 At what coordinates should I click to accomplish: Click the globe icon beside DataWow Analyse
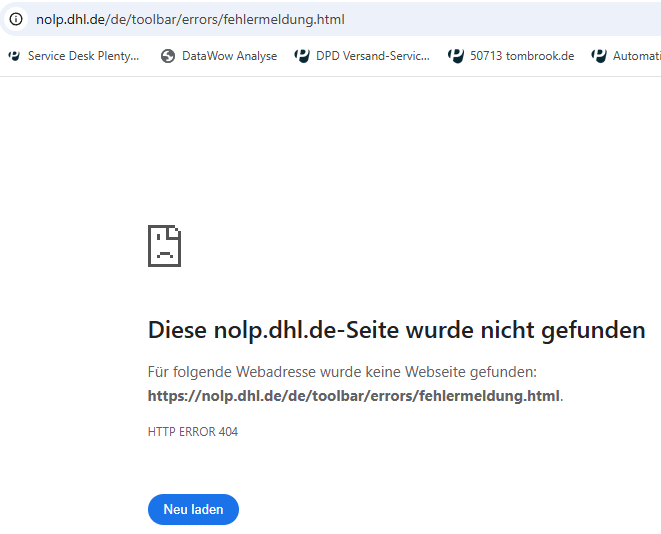tap(168, 56)
